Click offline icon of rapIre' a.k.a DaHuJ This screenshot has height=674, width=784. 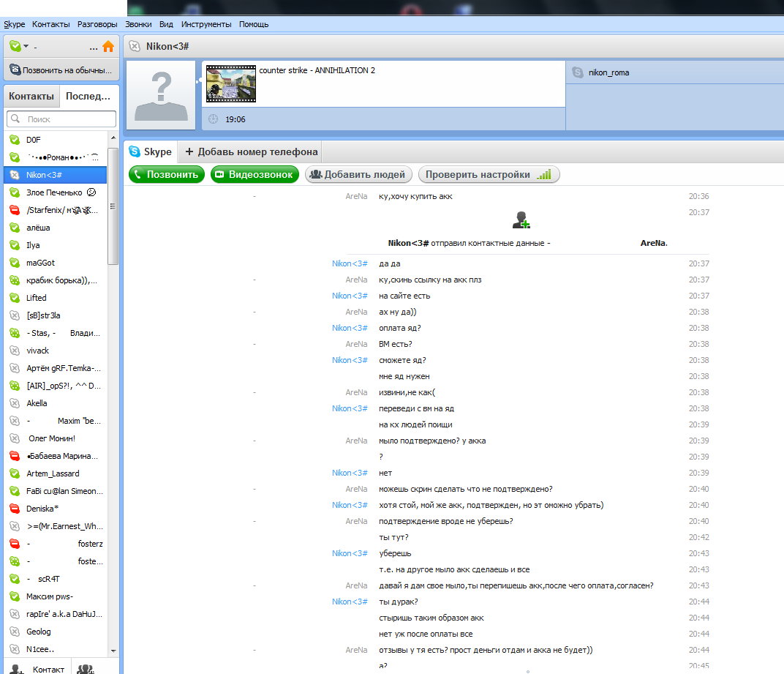click(x=15, y=614)
